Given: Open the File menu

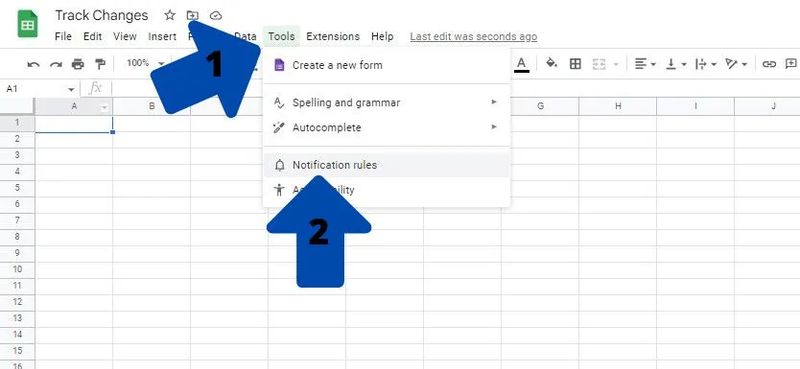Looking at the screenshot, I should (63, 37).
